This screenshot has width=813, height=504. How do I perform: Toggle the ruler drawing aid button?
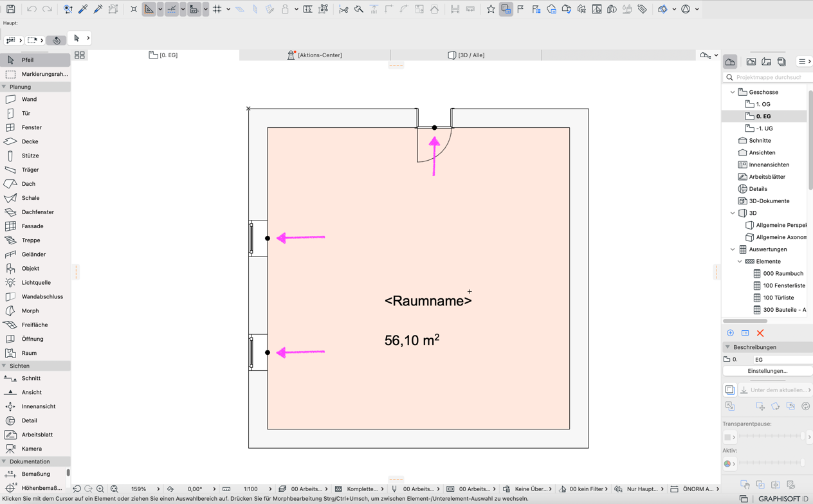point(149,9)
